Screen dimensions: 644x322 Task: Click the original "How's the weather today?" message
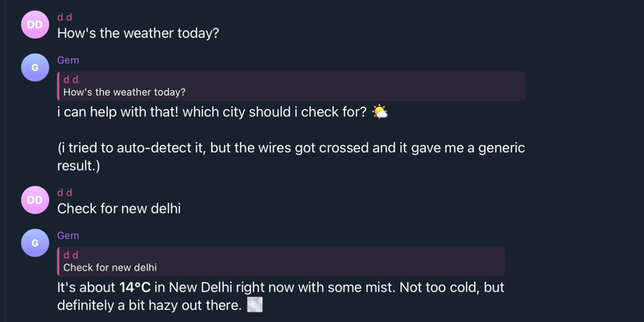138,34
